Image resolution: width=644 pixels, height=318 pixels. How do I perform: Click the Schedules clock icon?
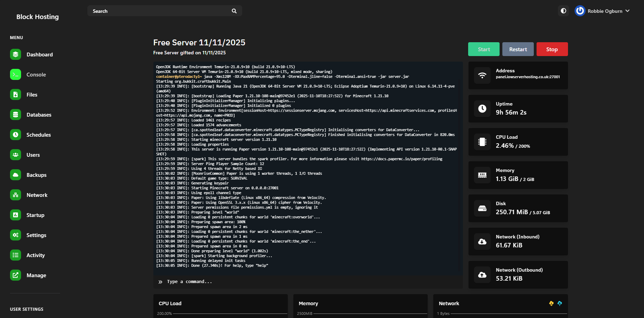coord(16,135)
